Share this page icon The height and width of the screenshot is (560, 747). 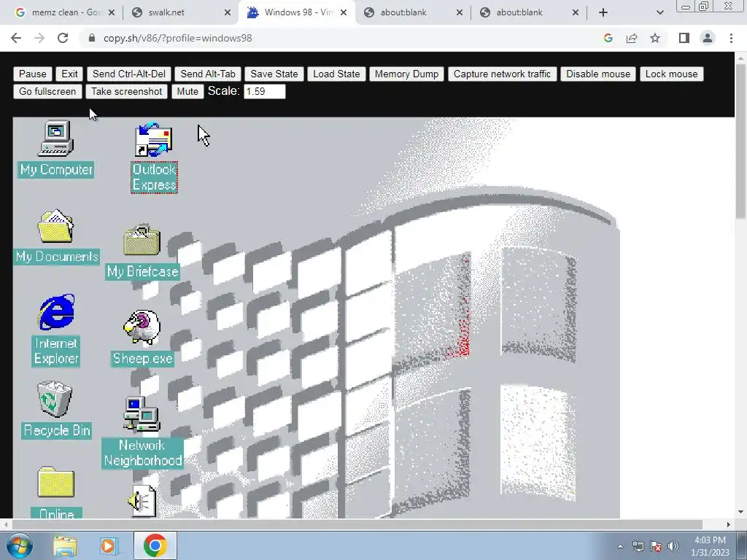(632, 38)
